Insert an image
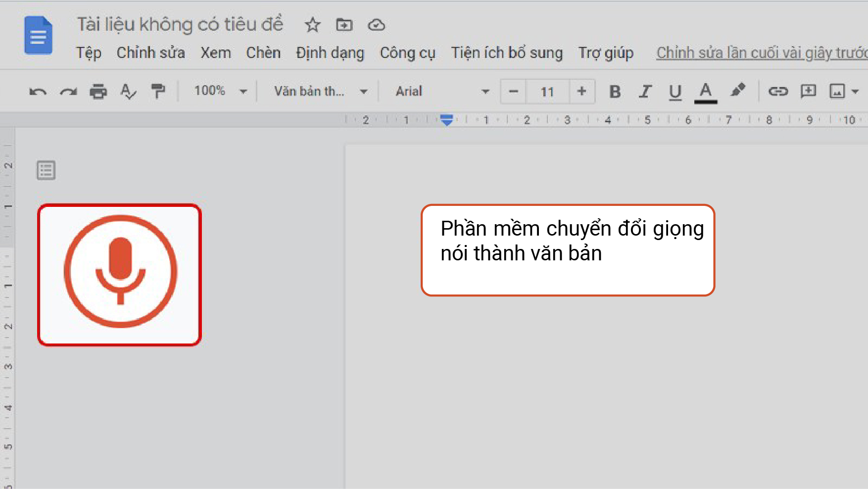Image resolution: width=868 pixels, height=489 pixels. point(837,91)
